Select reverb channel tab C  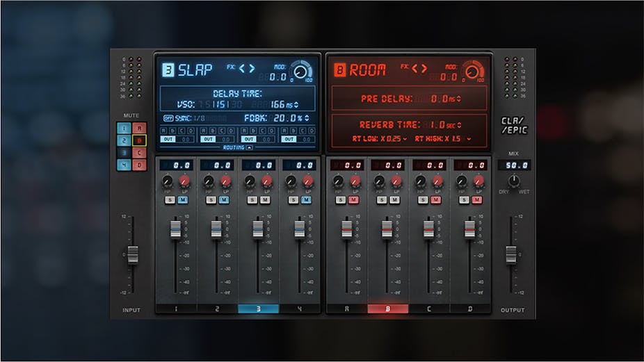[x=430, y=308]
